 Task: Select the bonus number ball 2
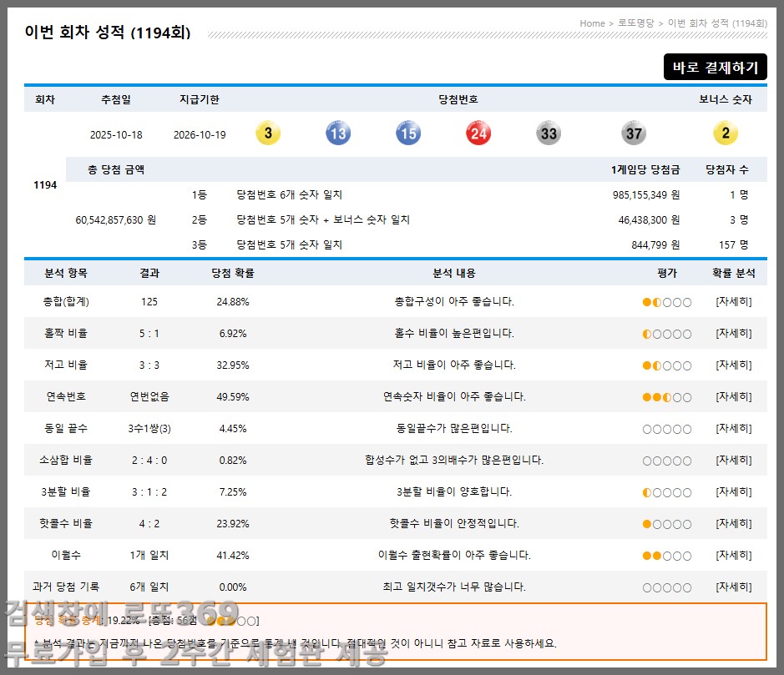(725, 133)
